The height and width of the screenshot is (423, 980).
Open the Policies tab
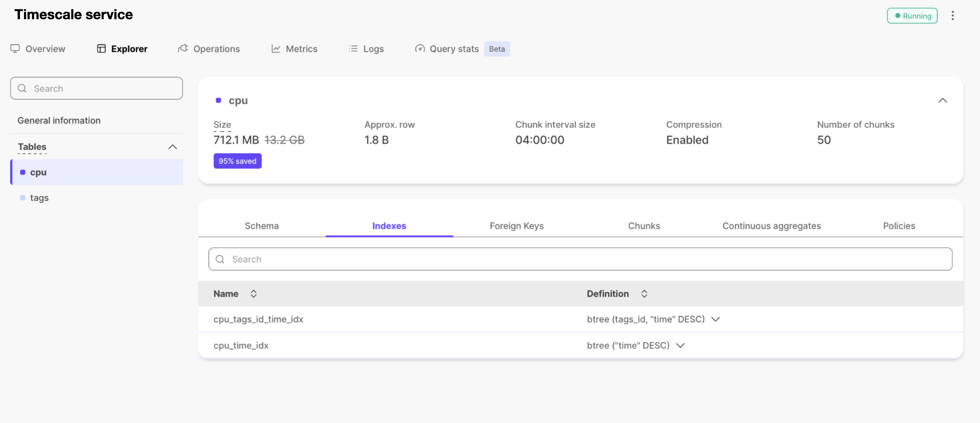(899, 226)
